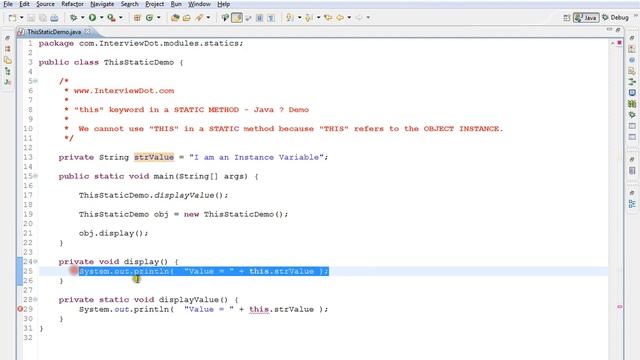Open the External Tools dropdown arrow
The width and height of the screenshot is (640, 360).
pos(121,18)
